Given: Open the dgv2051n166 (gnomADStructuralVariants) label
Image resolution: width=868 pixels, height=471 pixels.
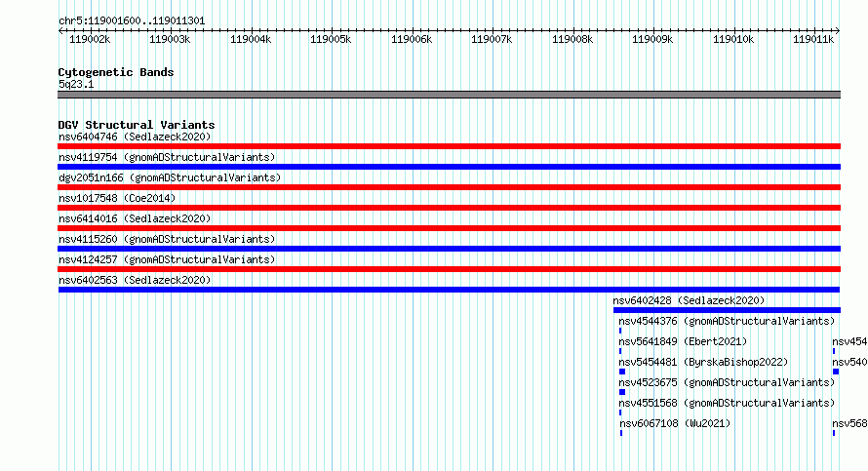Looking at the screenshot, I should click(170, 177).
